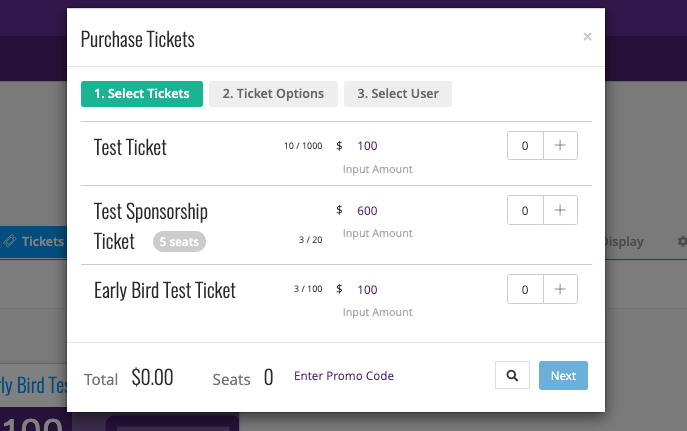Image resolution: width=687 pixels, height=431 pixels.
Task: Edit the Sponsorship Ticket price 600
Action: click(367, 211)
